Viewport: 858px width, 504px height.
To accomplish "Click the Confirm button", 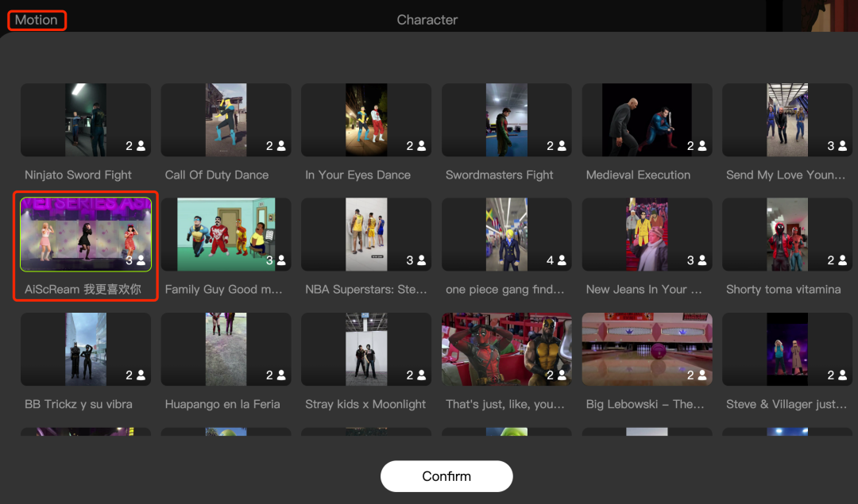I will (446, 476).
